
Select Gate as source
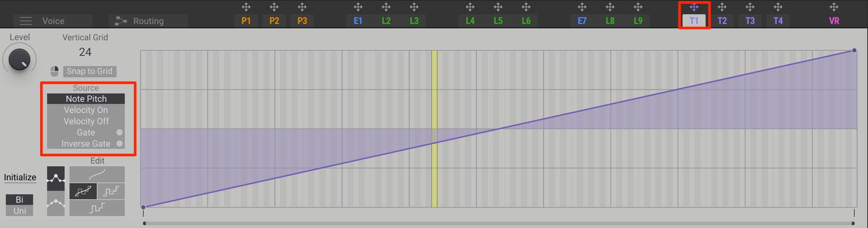(x=86, y=132)
